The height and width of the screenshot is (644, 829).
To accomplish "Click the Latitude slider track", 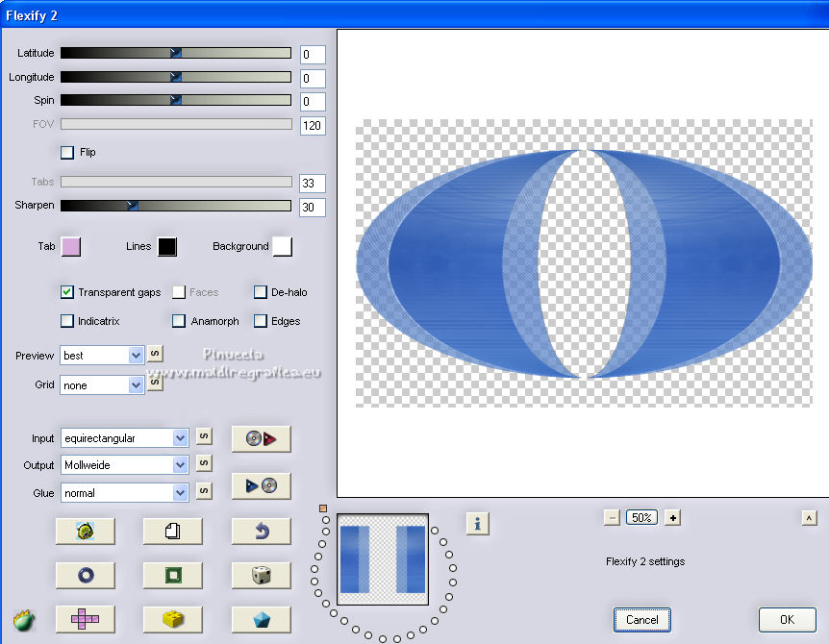I will 176,53.
